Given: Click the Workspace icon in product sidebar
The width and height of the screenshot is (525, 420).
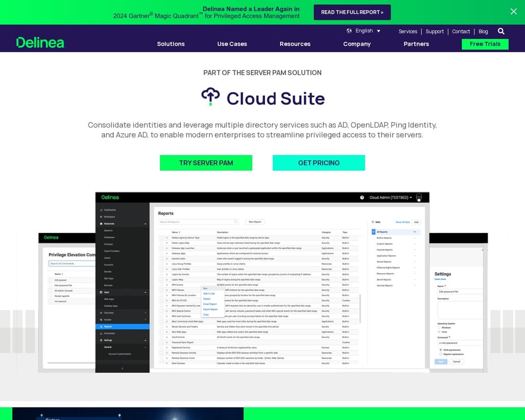Looking at the screenshot, I should tap(101, 217).
